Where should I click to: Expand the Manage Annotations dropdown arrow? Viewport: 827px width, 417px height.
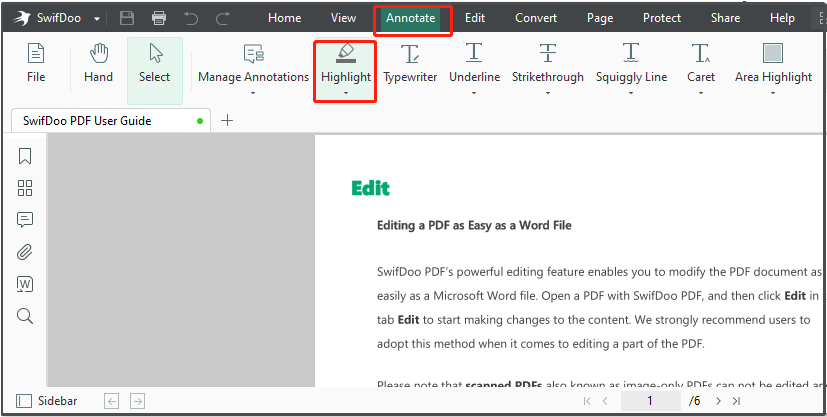[x=253, y=94]
